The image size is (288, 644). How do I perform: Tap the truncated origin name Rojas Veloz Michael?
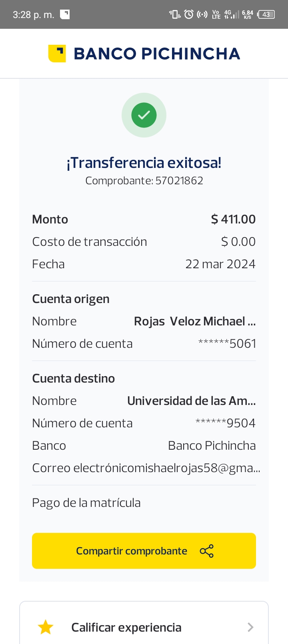click(x=194, y=321)
